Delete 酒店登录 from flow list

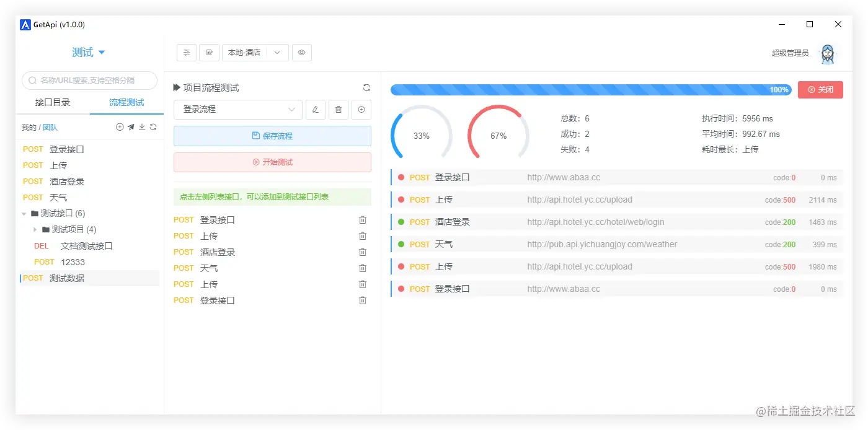363,252
